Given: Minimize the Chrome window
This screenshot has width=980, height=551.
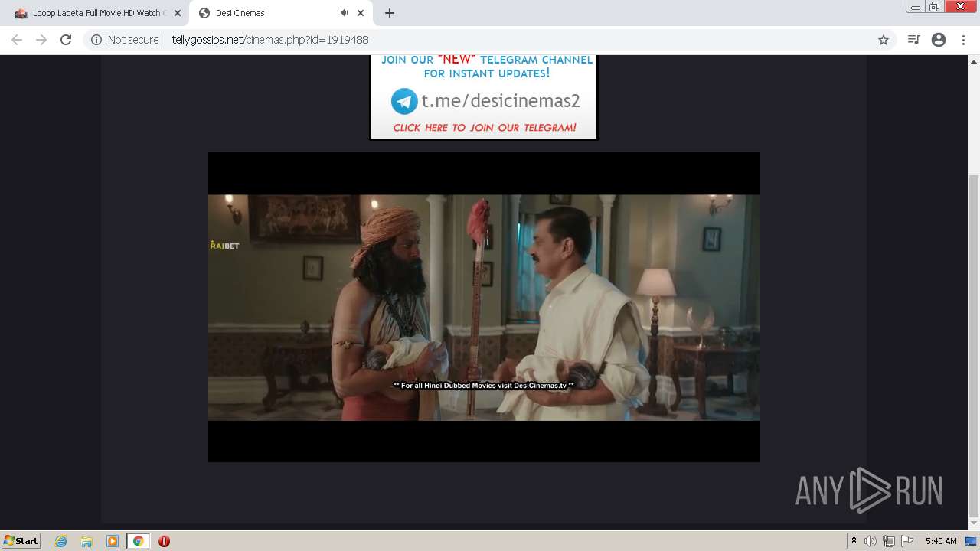Looking at the screenshot, I should [915, 6].
